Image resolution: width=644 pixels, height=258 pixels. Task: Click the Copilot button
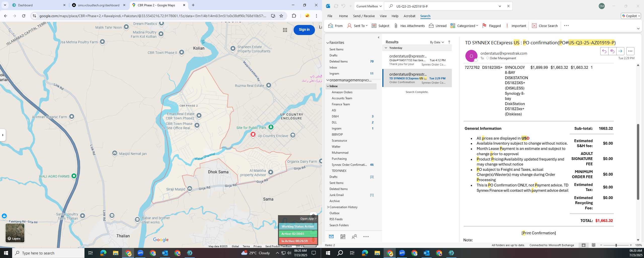click(x=631, y=16)
